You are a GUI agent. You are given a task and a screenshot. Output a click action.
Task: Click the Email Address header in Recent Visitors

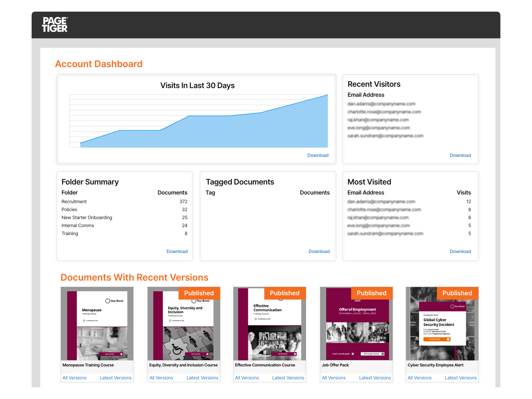tap(366, 95)
